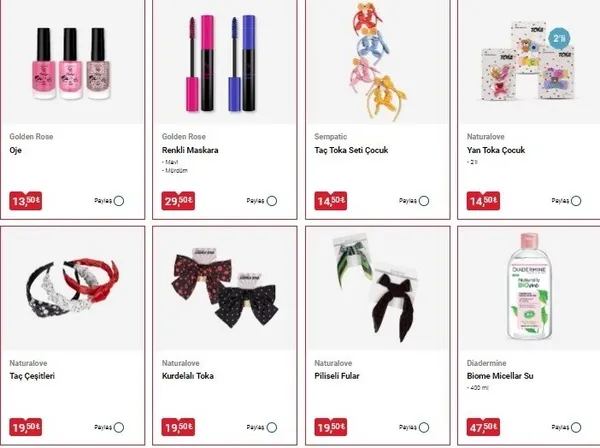Select the Paylaş radio for Piliseli Fular
600x448 pixels.
click(424, 427)
